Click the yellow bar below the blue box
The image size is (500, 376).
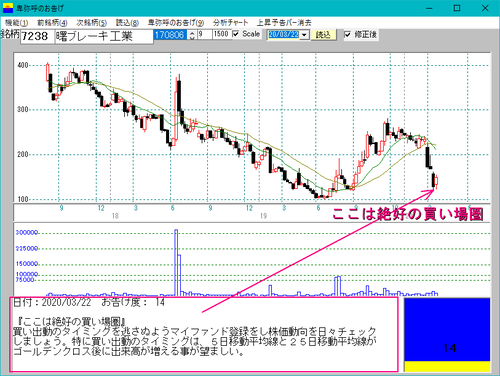pos(447,366)
